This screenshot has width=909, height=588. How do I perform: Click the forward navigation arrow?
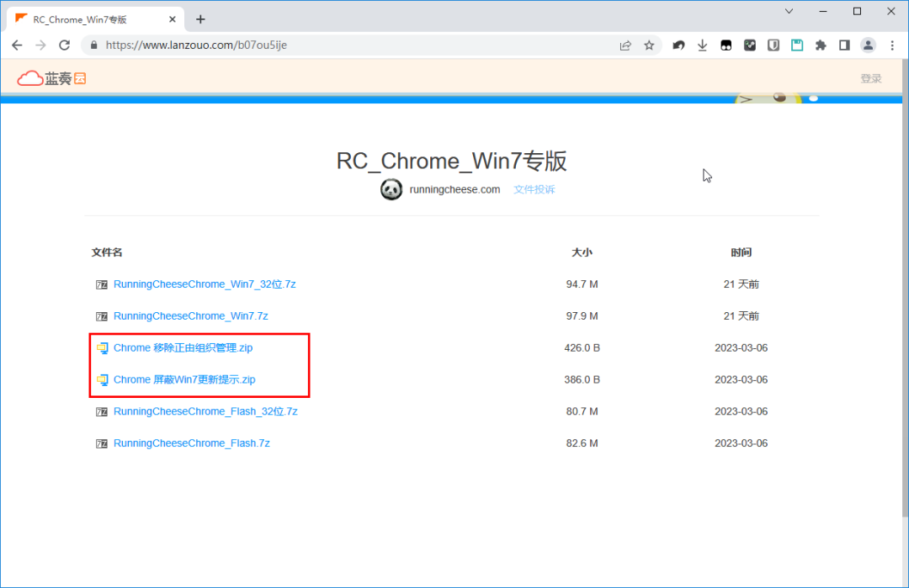pyautogui.click(x=40, y=45)
